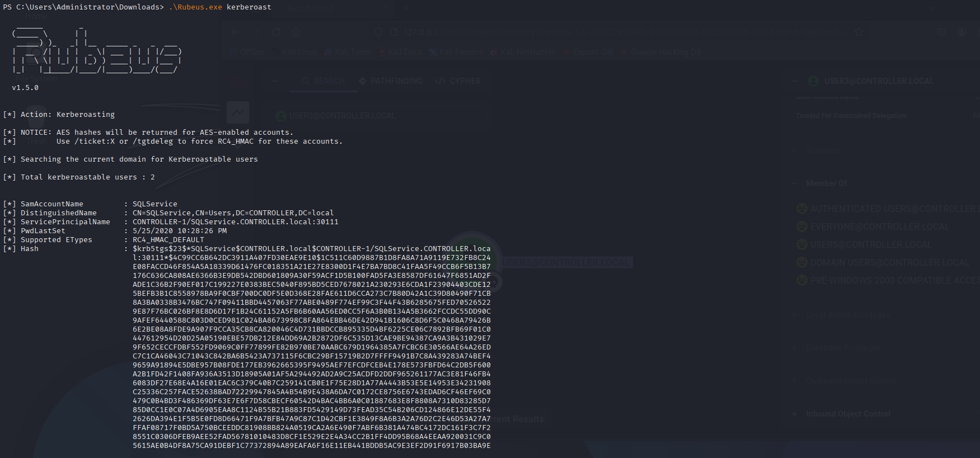Viewport: 980px width, 458px height.
Task: Click USER3@CONTROLLER.LOCAL panel header title
Action: click(x=879, y=81)
